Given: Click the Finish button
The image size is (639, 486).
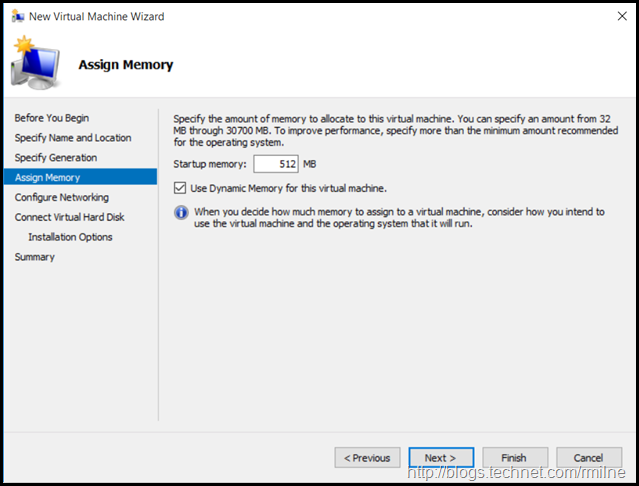Looking at the screenshot, I should [x=515, y=458].
